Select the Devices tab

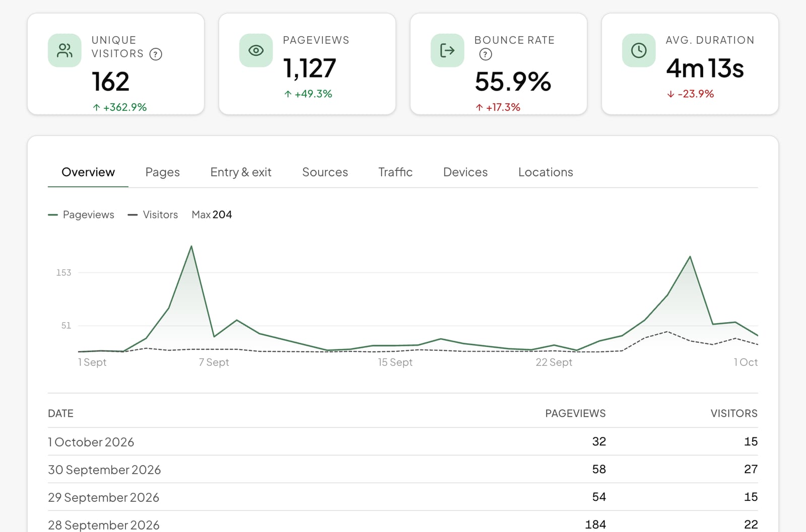pyautogui.click(x=465, y=172)
